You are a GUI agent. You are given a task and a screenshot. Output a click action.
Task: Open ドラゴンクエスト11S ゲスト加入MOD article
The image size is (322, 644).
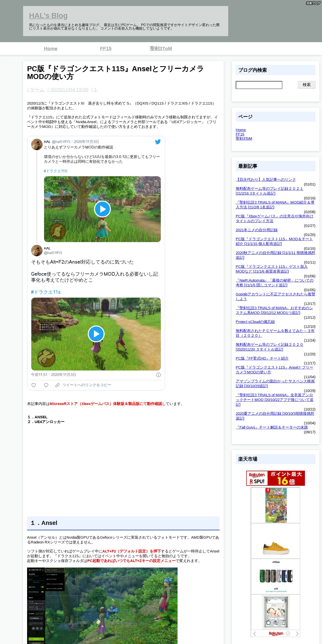[272, 269]
